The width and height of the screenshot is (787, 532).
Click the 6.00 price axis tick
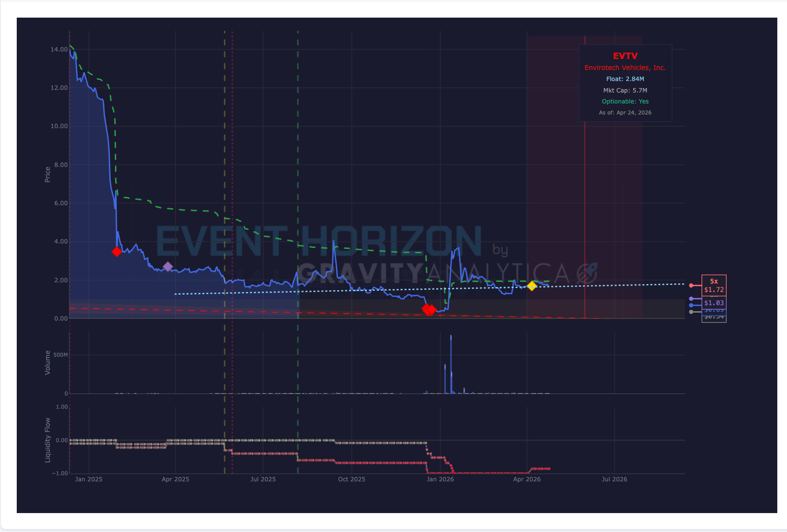coord(61,203)
